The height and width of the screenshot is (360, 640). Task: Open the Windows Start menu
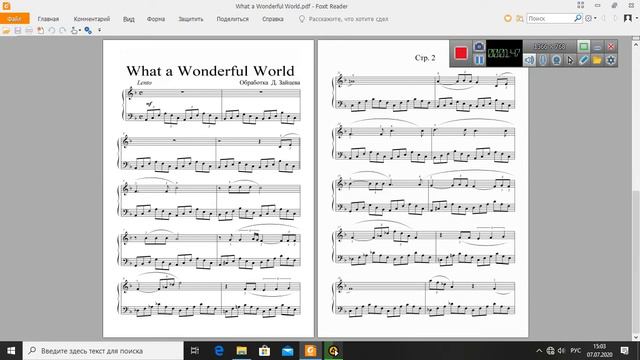click(11, 351)
